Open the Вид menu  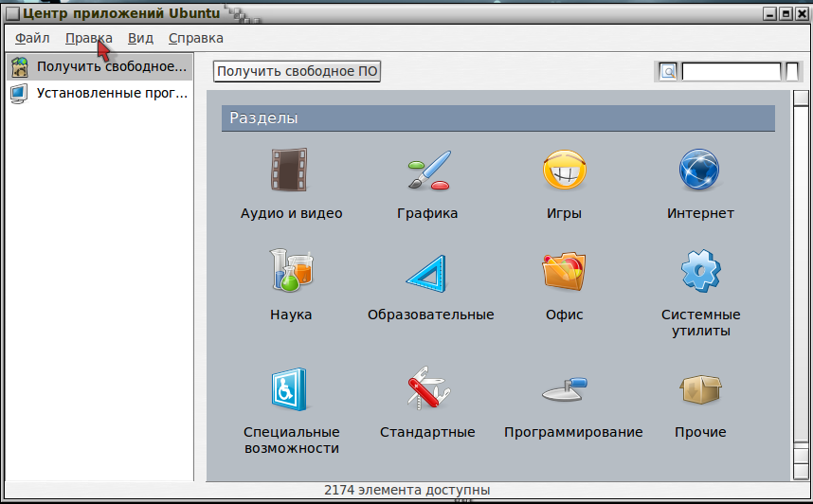[140, 38]
